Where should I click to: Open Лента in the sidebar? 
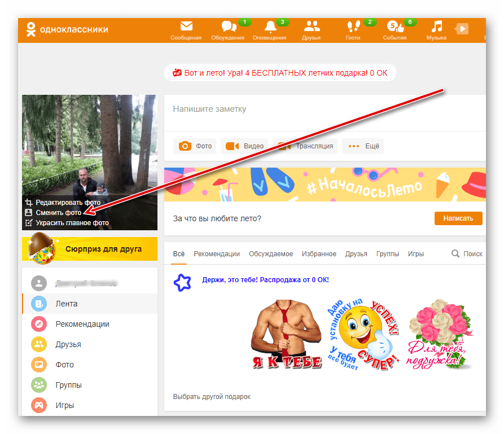(90, 304)
